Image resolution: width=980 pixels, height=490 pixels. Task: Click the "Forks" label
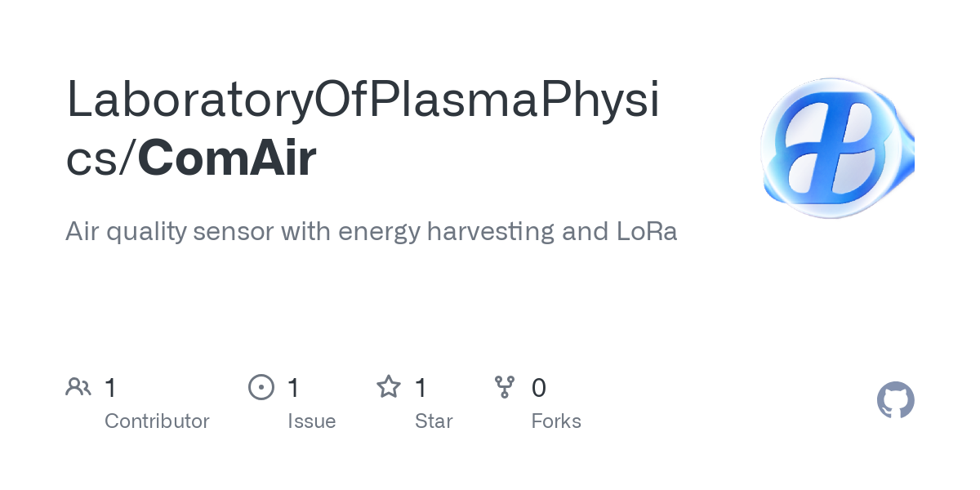click(556, 421)
